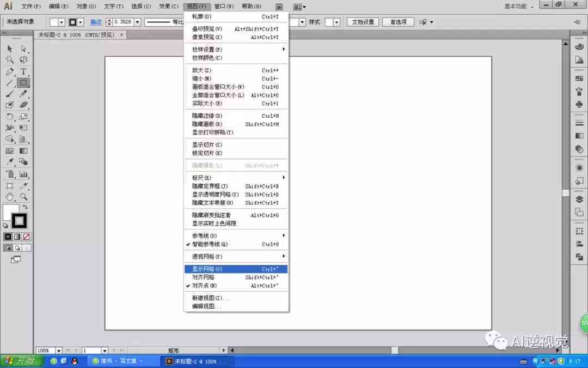Toggle 像素预览(X) pixel preview
Screen dimensions: 588x368
[236, 37]
